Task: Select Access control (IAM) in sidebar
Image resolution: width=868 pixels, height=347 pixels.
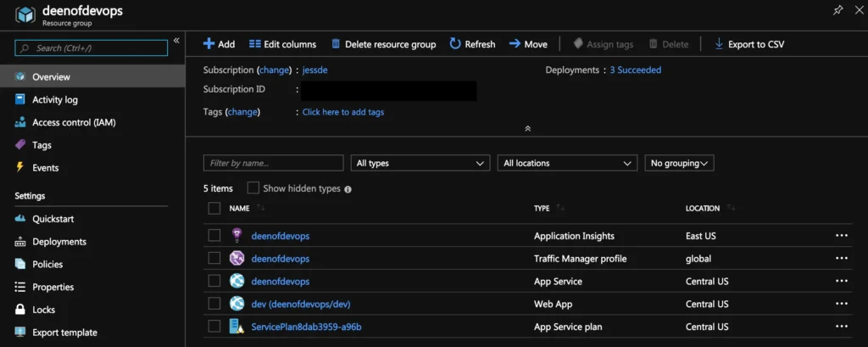Action: tap(74, 123)
